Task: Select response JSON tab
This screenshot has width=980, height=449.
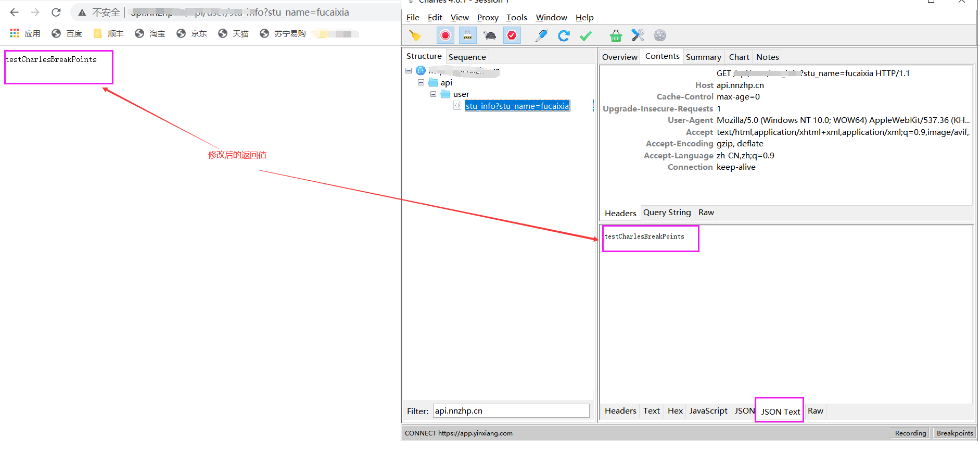Action: click(x=744, y=411)
